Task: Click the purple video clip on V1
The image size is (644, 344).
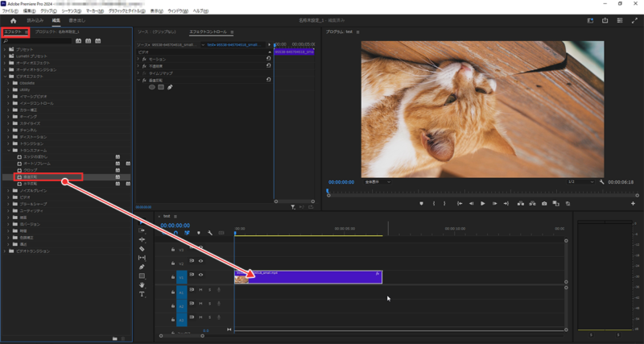Action: 314,276
